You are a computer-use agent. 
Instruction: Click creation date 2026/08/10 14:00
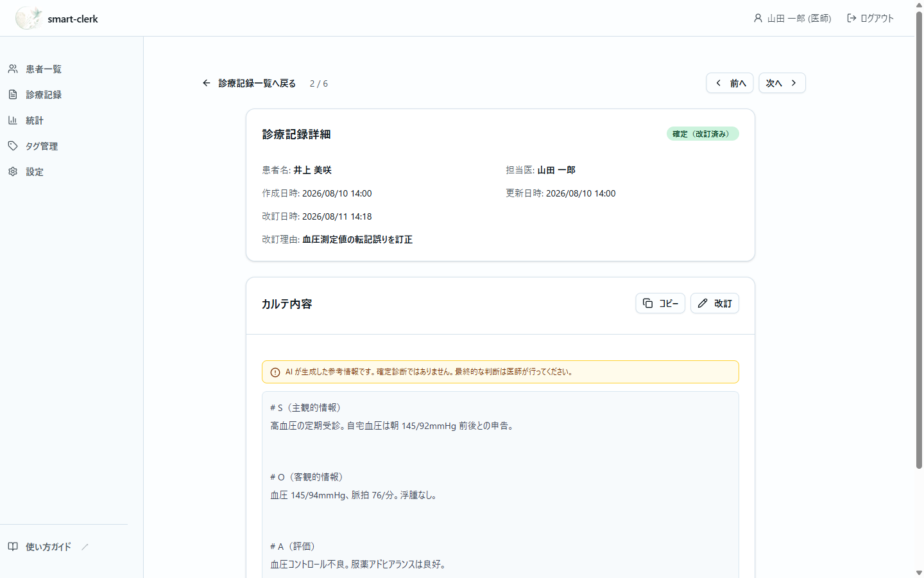coord(337,193)
